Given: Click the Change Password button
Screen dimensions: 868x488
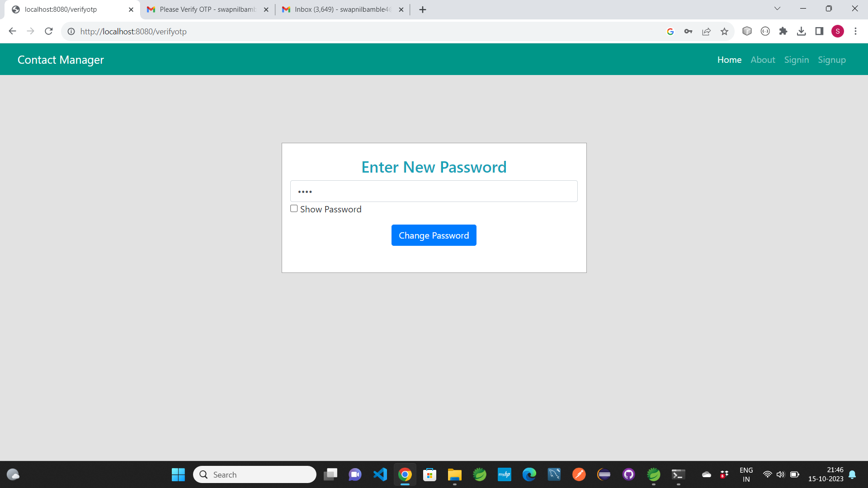Looking at the screenshot, I should click(434, 235).
